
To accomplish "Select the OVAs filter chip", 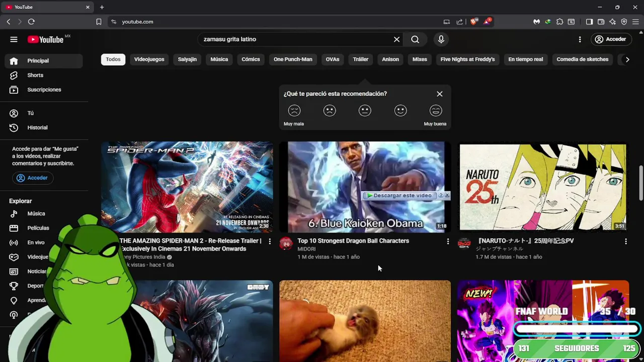I will point(332,59).
